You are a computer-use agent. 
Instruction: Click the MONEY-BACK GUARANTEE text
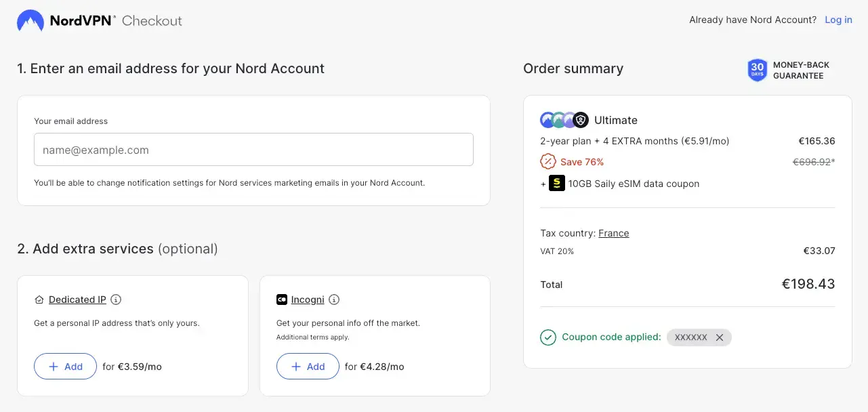(801, 70)
